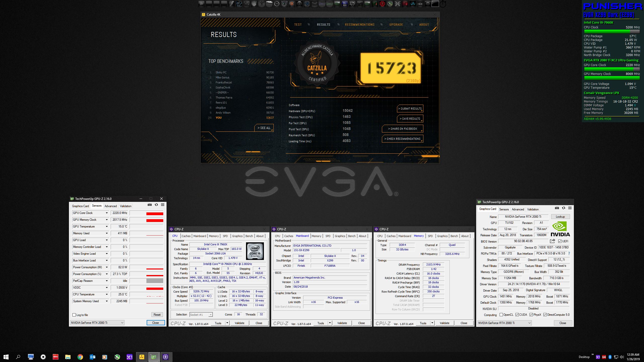Open the Windows Start menu

[x=6, y=357]
